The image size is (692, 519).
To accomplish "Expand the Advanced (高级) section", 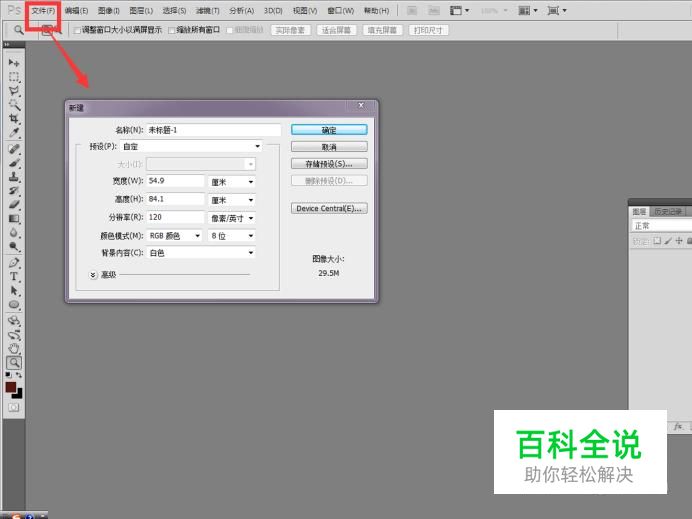I will [x=93, y=275].
